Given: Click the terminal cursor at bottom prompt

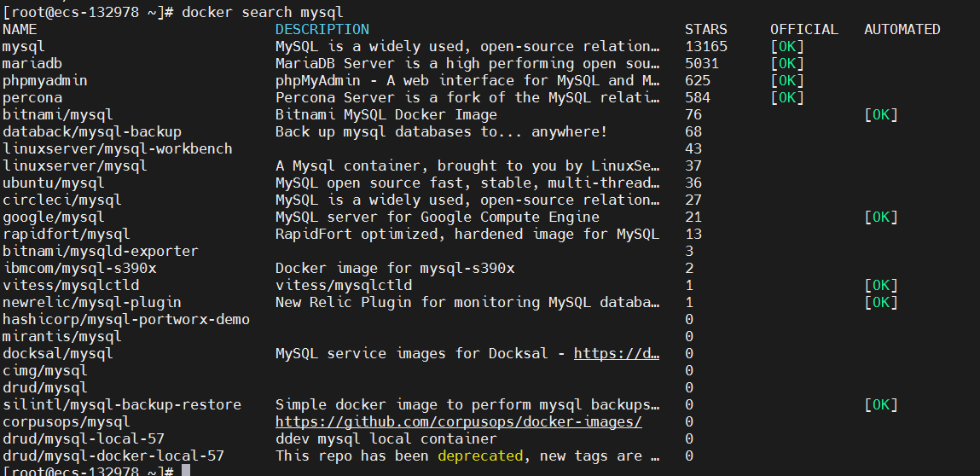Looking at the screenshot, I should tap(186, 470).
